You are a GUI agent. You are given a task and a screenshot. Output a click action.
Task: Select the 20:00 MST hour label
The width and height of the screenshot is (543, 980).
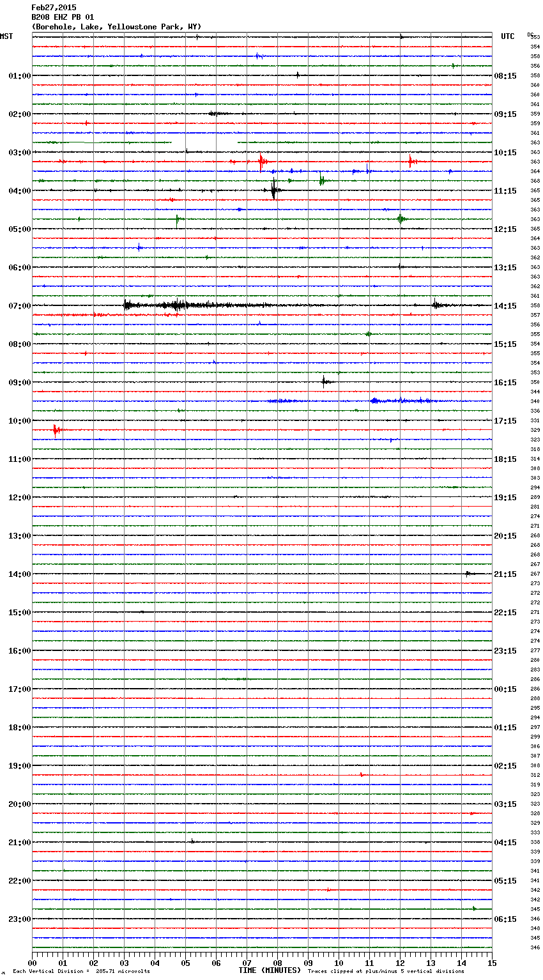(x=20, y=804)
